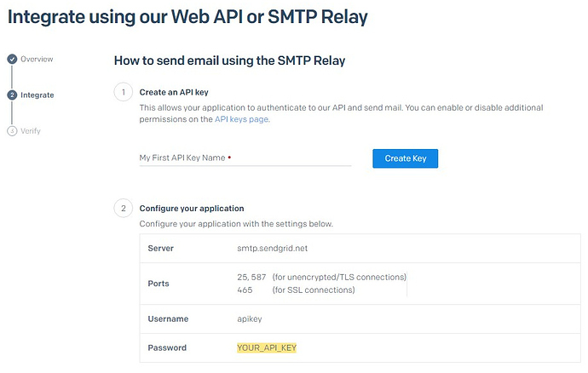Click the Password row label
The width and height of the screenshot is (588, 373).
167,348
